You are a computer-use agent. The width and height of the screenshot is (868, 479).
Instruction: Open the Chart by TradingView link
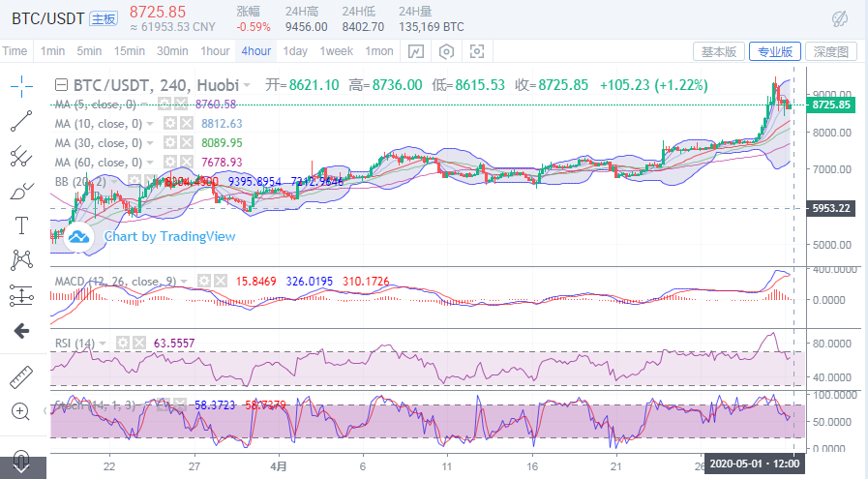point(170,236)
